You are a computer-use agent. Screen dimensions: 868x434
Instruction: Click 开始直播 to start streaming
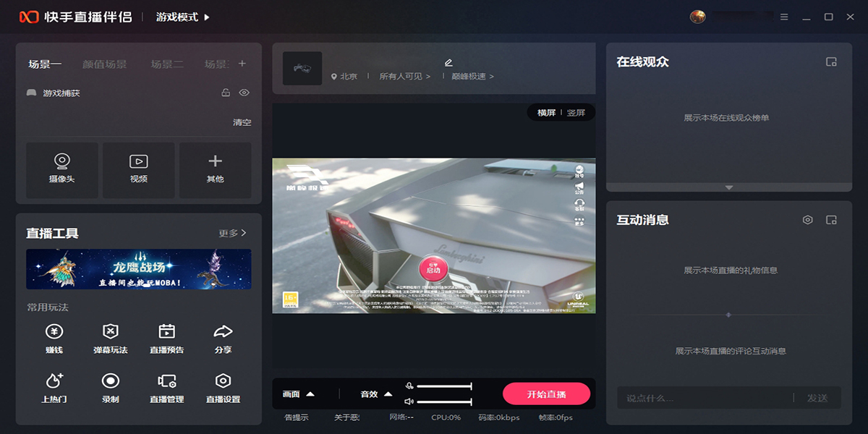[547, 394]
